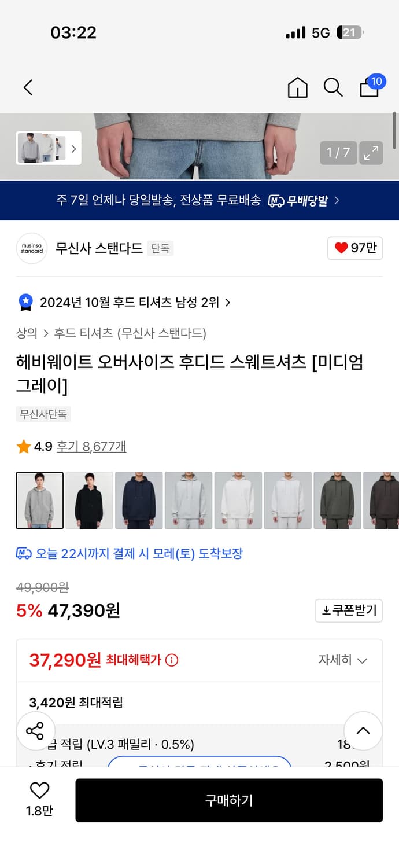Open 2024년 10월 hoodie ranking chevron
The width and height of the screenshot is (399, 868).
227,302
